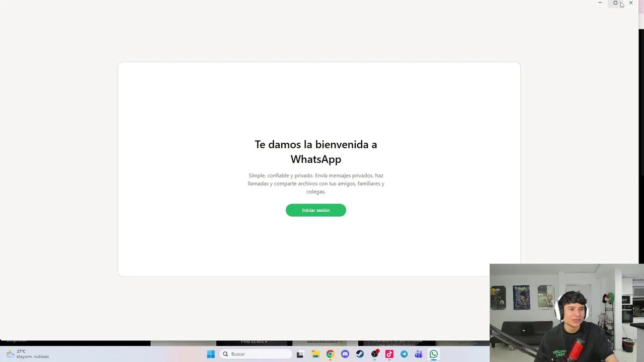Open TikTok from the taskbar
Viewport: 644px width, 362px height.
(x=389, y=354)
